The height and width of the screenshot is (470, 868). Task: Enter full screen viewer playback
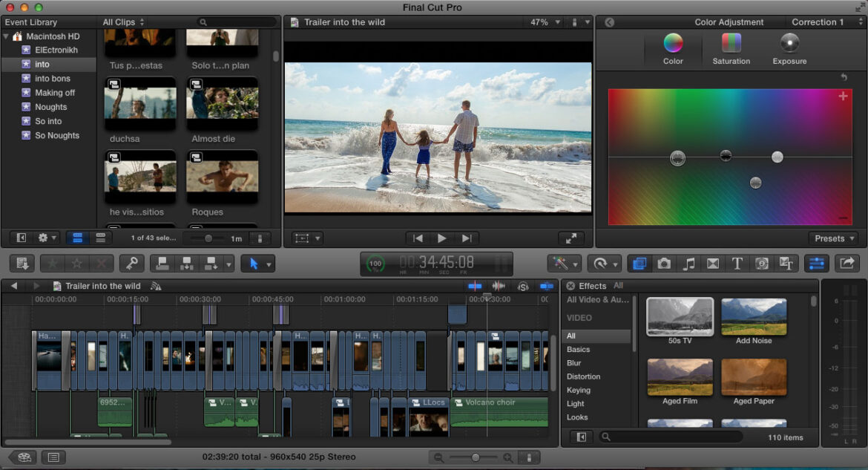click(571, 238)
